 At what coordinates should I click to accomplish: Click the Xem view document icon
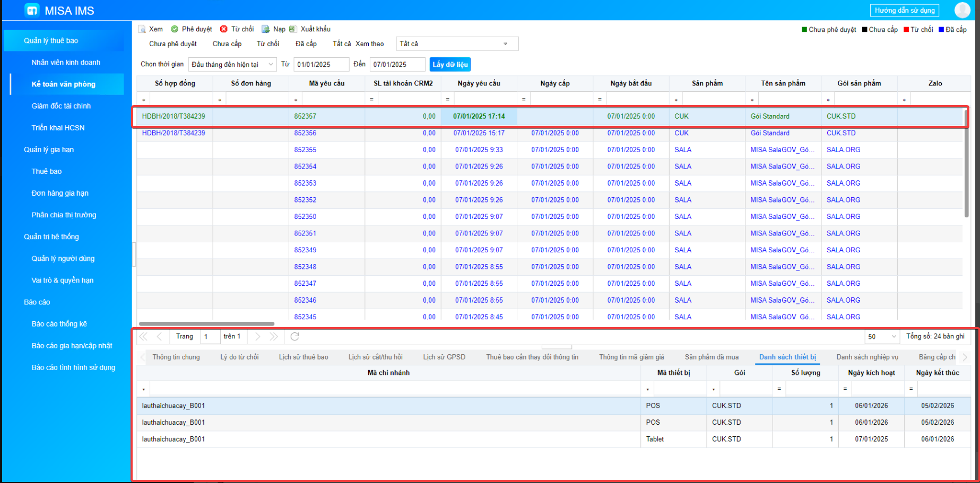click(x=142, y=29)
